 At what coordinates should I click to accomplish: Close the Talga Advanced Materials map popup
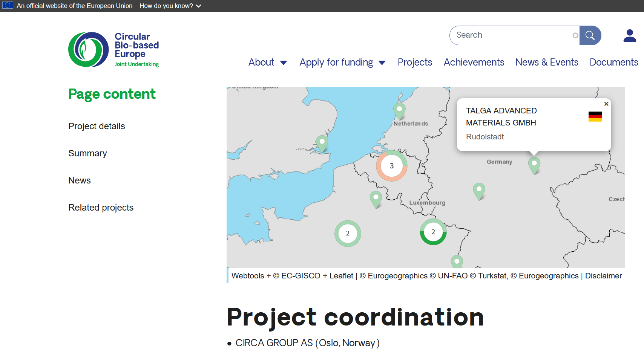[606, 104]
